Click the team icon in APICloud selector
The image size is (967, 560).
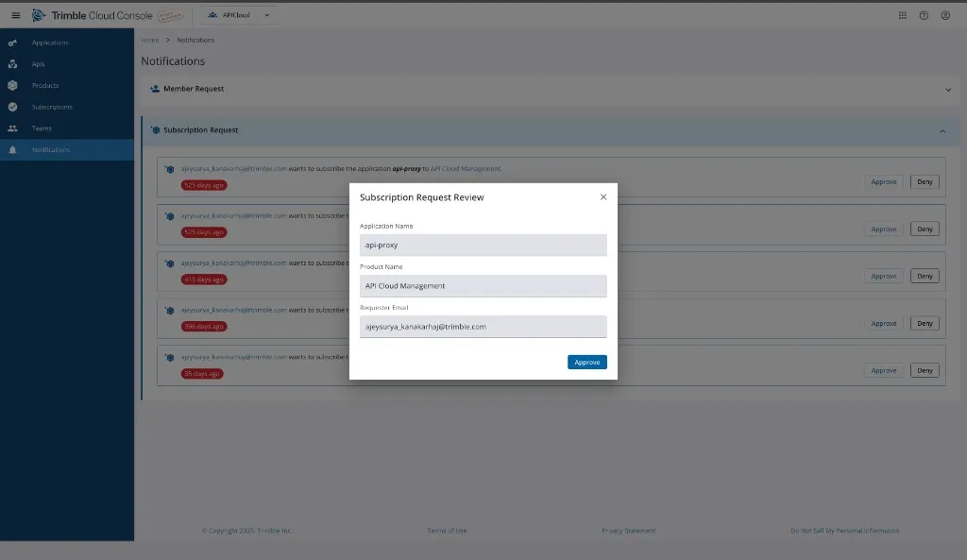tap(212, 15)
